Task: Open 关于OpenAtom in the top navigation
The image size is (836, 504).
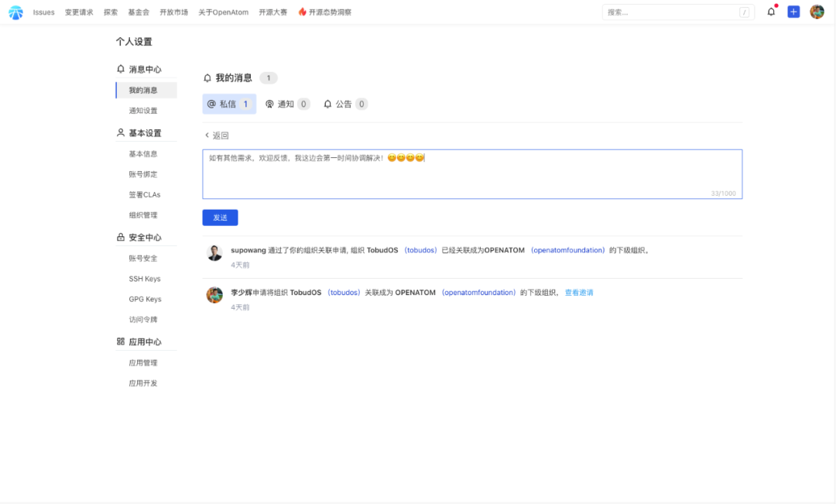Action: tap(224, 12)
